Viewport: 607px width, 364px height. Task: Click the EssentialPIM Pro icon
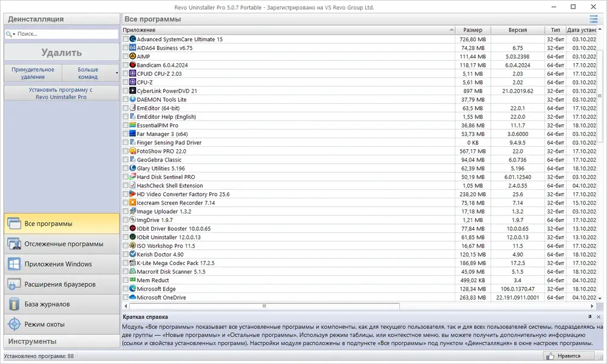click(x=133, y=126)
